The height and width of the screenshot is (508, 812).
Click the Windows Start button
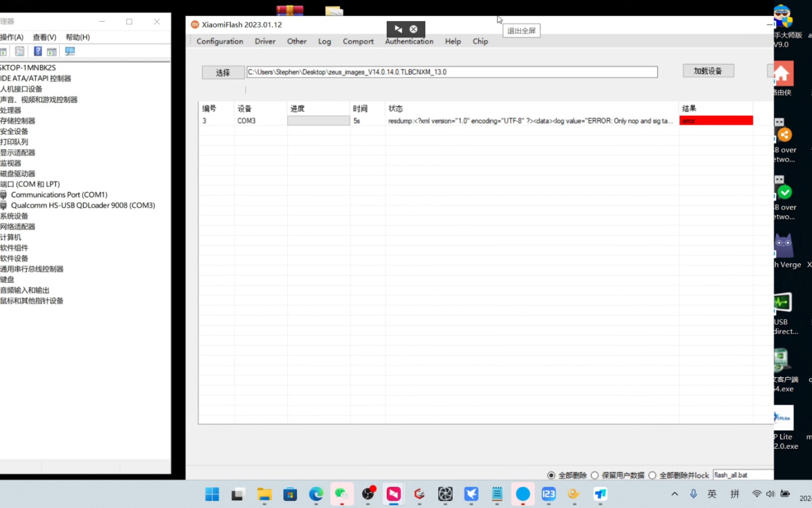pos(212,494)
